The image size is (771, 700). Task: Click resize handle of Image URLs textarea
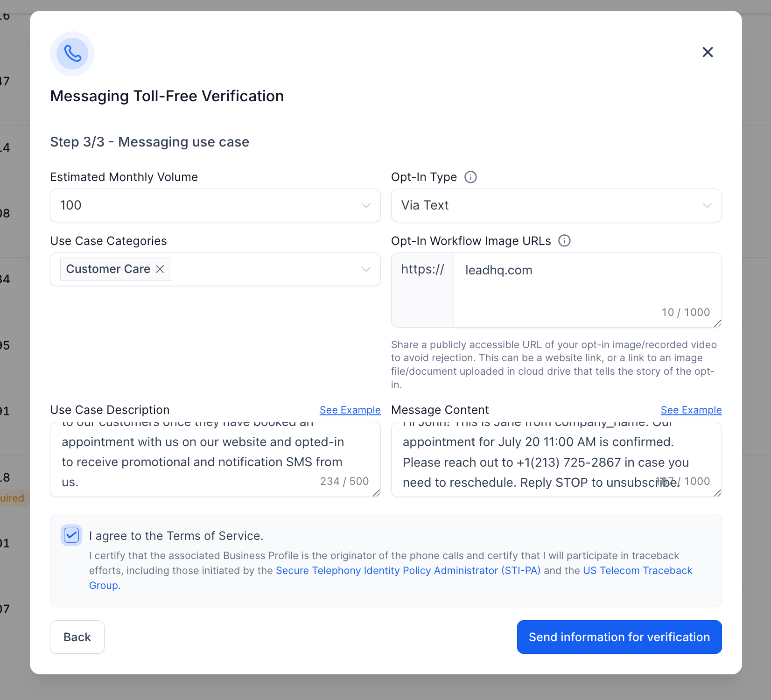[717, 323]
